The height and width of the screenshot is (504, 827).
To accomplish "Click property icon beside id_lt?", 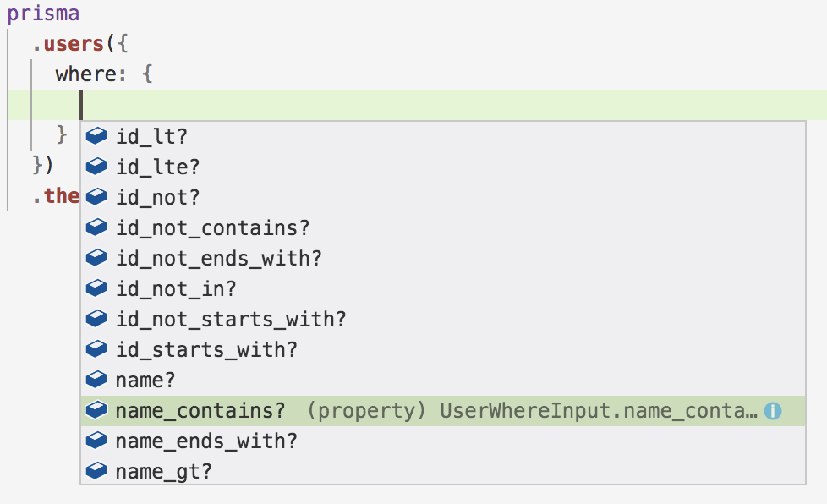I will pyautogui.click(x=96, y=136).
